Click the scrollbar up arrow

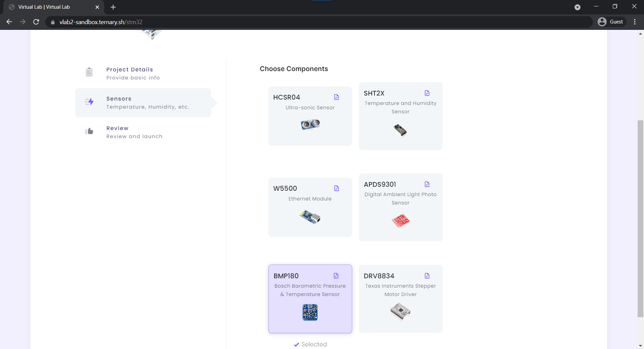tap(641, 34)
